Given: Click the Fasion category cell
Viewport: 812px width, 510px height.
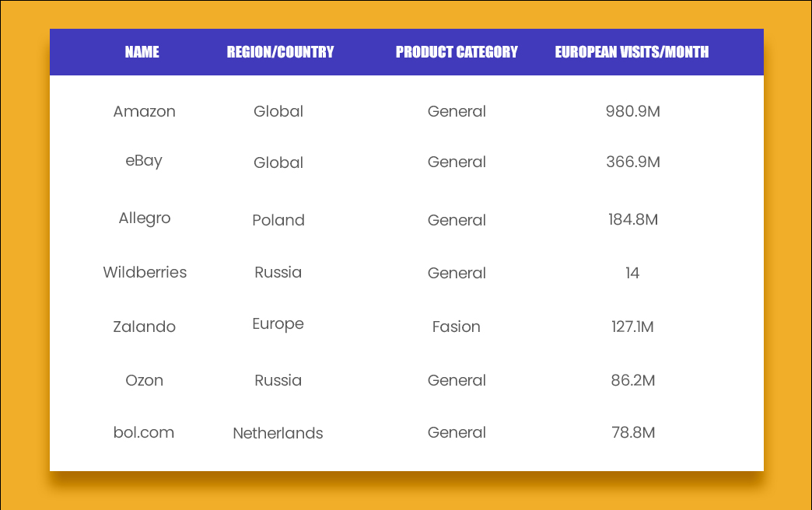Looking at the screenshot, I should tap(457, 327).
